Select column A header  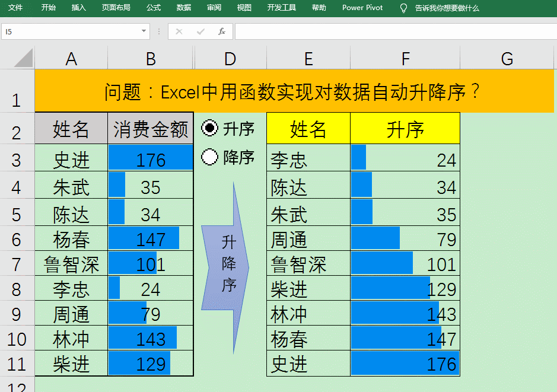tap(71, 58)
